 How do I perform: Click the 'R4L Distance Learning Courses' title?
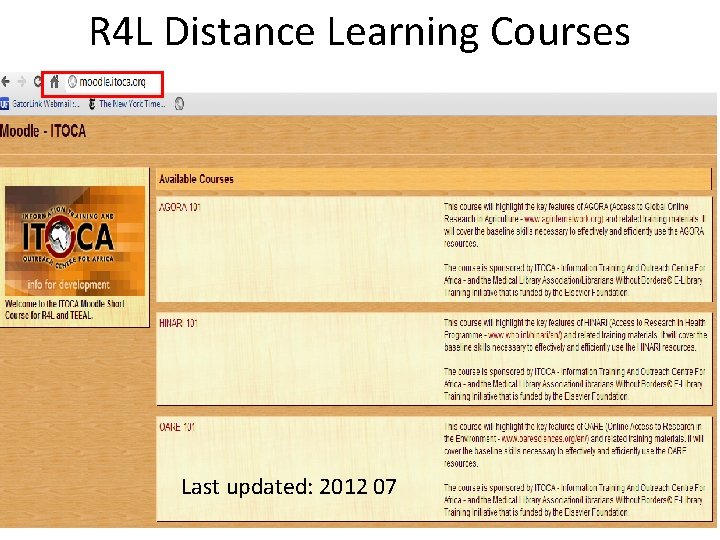pyautogui.click(x=360, y=31)
